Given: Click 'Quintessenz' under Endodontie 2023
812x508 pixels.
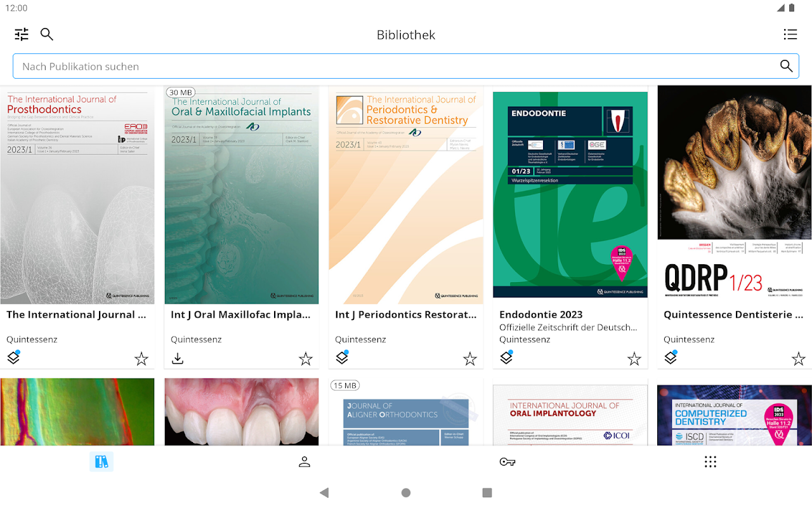Looking at the screenshot, I should pos(525,339).
